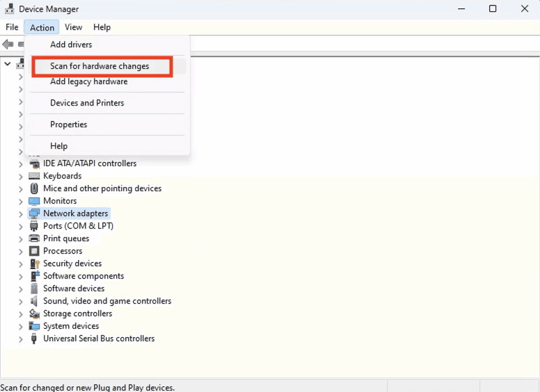540x392 pixels.
Task: Click the Universal Serial Bus controllers icon
Action: pyautogui.click(x=34, y=338)
